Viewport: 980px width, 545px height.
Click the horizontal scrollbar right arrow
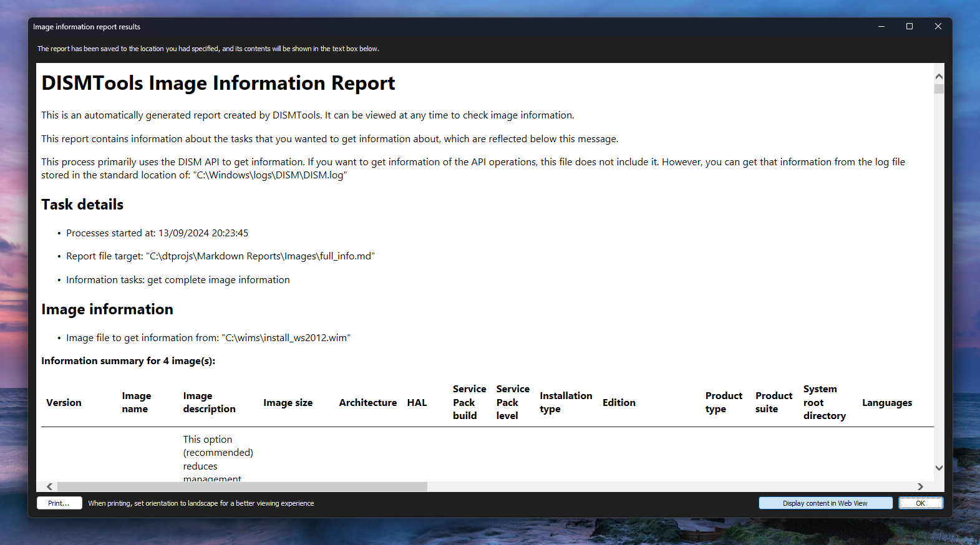[x=920, y=486]
